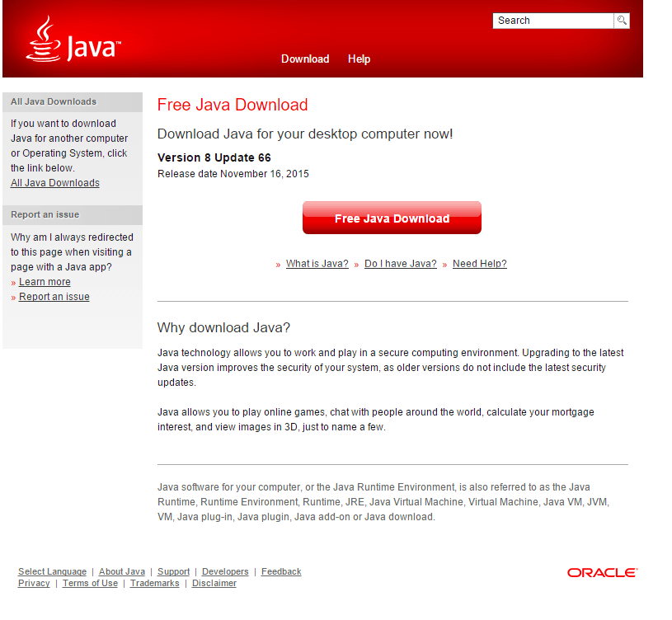Open the Download menu item
Viewport: 672px width, 620px height.
(x=305, y=59)
